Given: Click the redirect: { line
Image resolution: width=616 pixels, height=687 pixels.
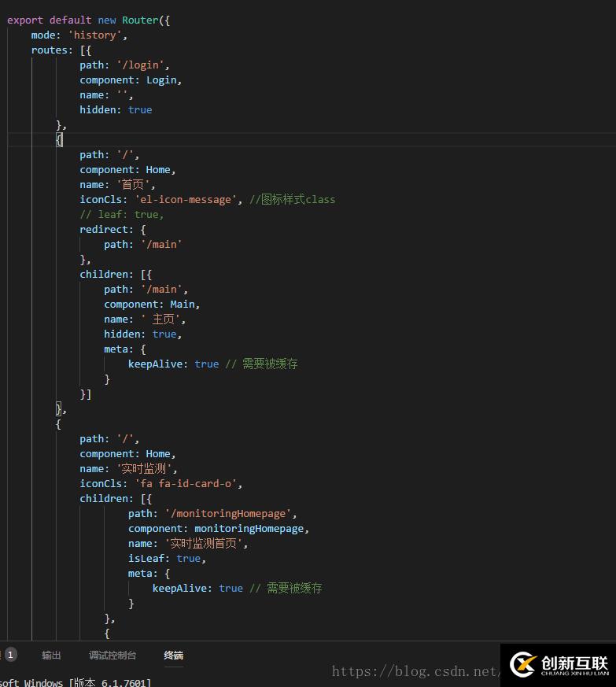Looking at the screenshot, I should tap(113, 229).
